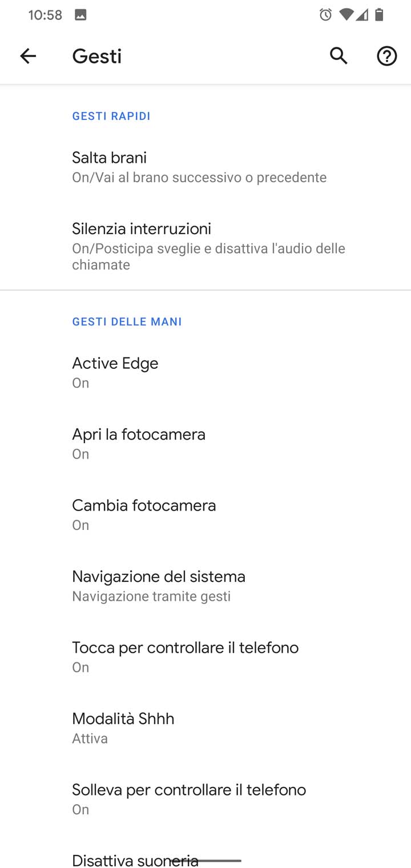The width and height of the screenshot is (411, 868).
Task: Tap the back arrow icon
Action: [x=27, y=56]
